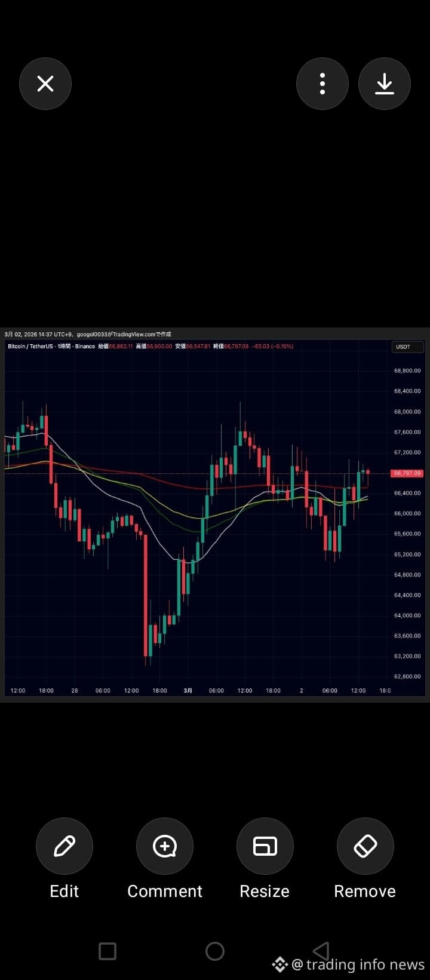This screenshot has width=430, height=980.
Task: Open the three-dot more options menu
Action: coord(322,84)
